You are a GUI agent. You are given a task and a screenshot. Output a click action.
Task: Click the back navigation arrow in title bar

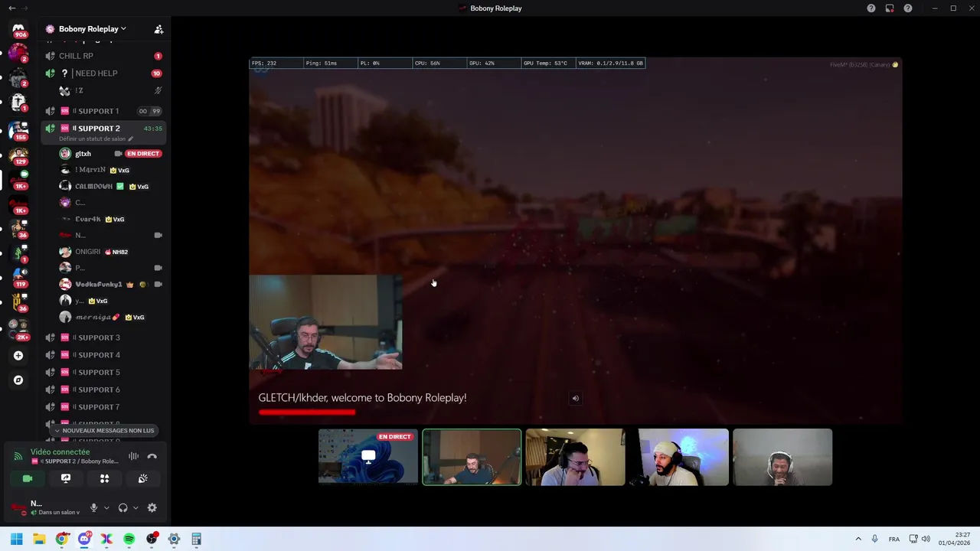(11, 8)
